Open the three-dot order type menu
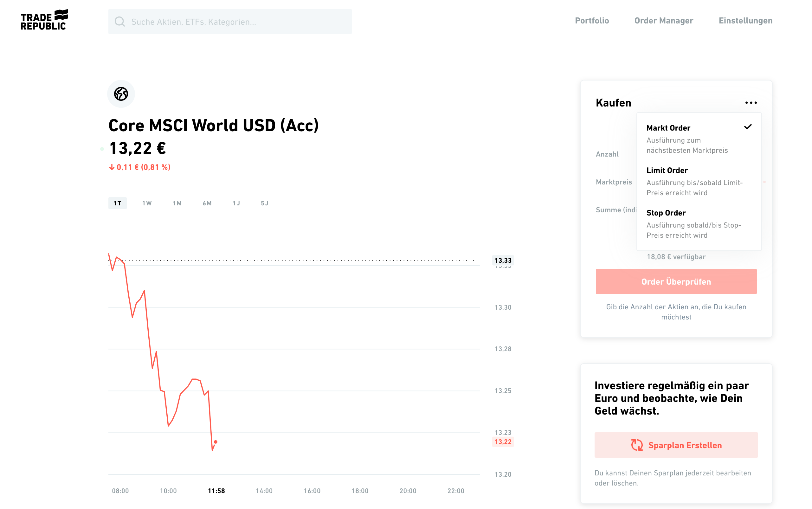 751,103
